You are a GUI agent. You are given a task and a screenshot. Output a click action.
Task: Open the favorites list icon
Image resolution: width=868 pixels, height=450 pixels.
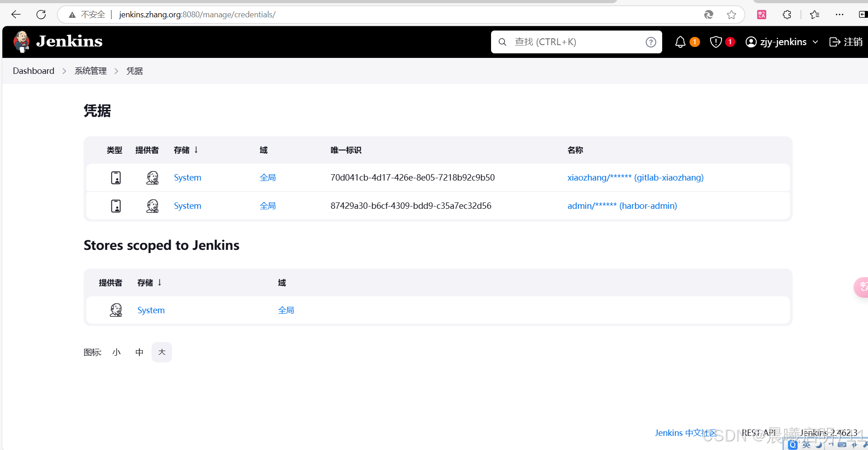(815, 15)
